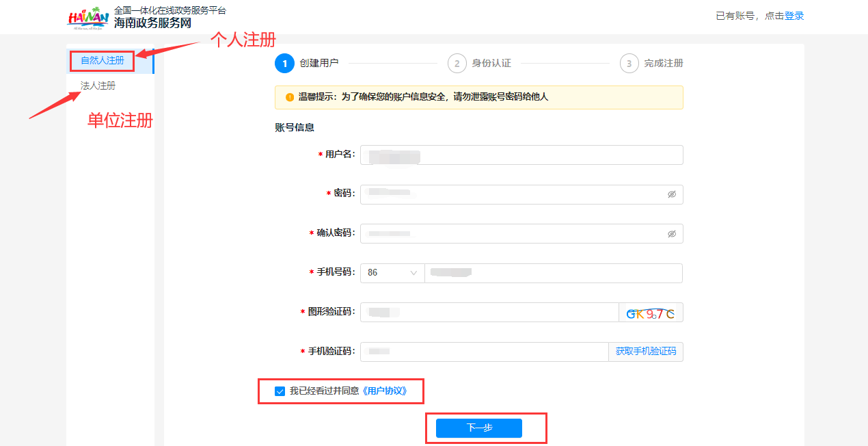Viewport: 868px width, 446px height.
Task: Open the 登录 link at top right
Action: coord(794,16)
